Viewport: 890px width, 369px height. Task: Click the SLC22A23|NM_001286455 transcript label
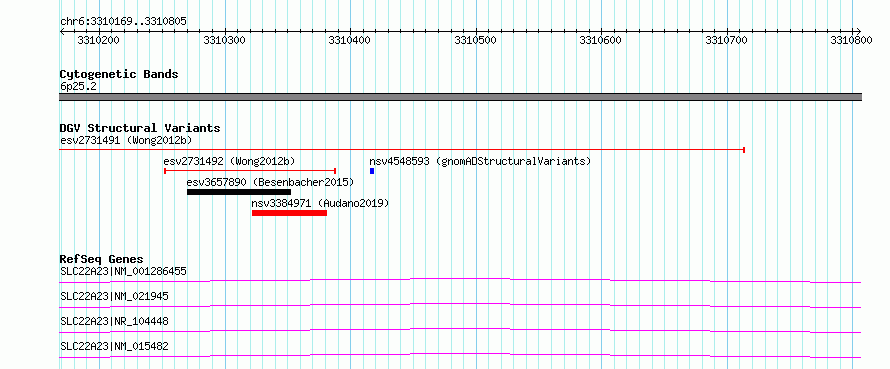(123, 271)
